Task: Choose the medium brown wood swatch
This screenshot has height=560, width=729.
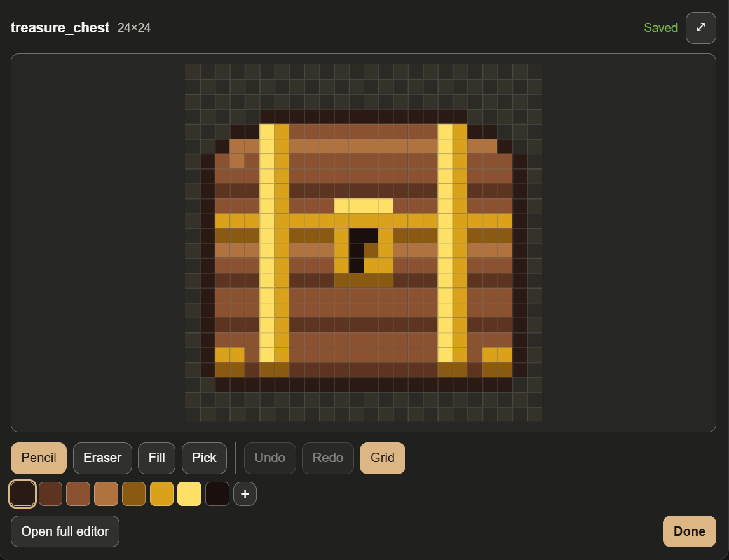Action: tap(78, 494)
